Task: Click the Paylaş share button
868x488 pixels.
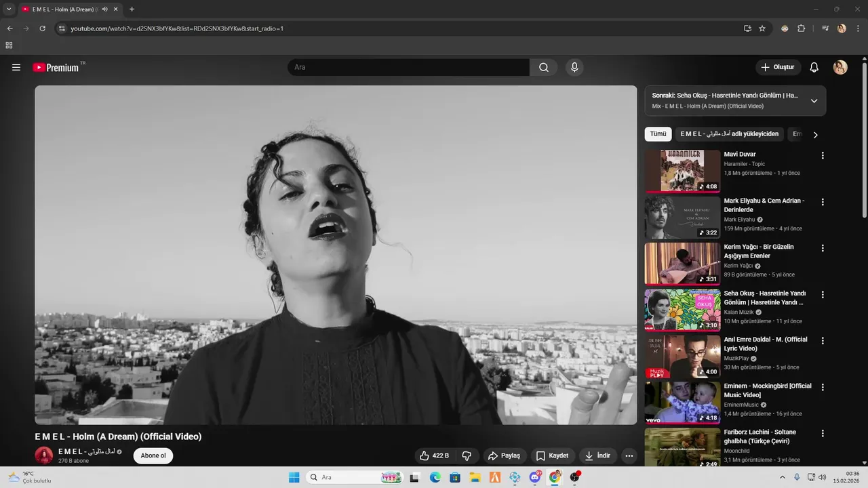Action: click(x=504, y=456)
